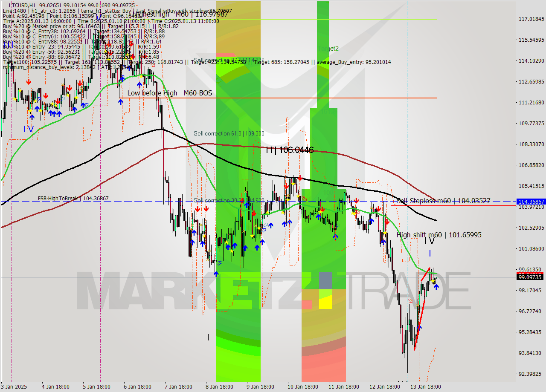Click the '92.39825' price axis value

[531, 374]
